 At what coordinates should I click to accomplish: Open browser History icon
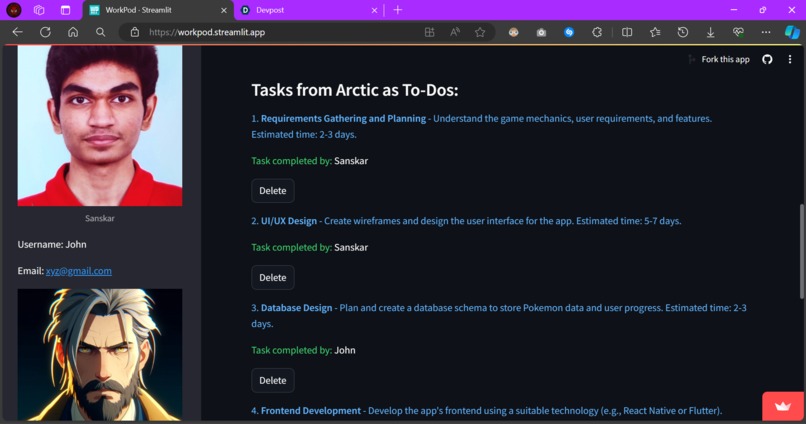coord(683,32)
